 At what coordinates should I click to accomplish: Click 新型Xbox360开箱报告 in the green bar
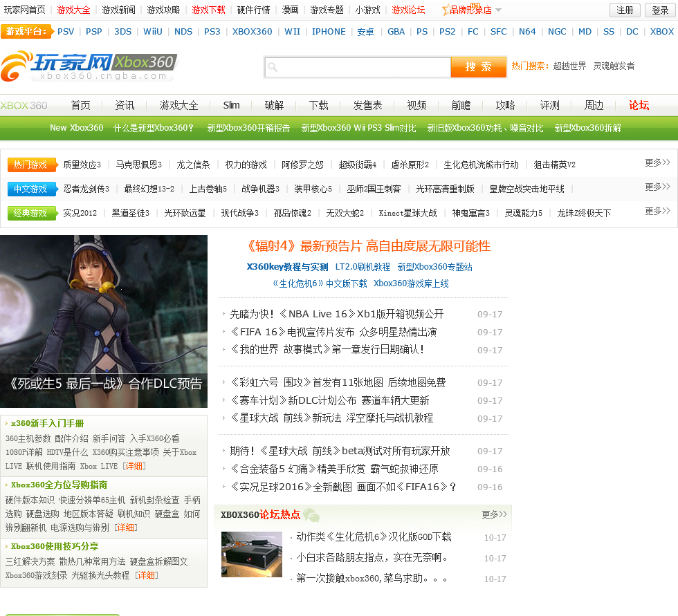coord(248,128)
